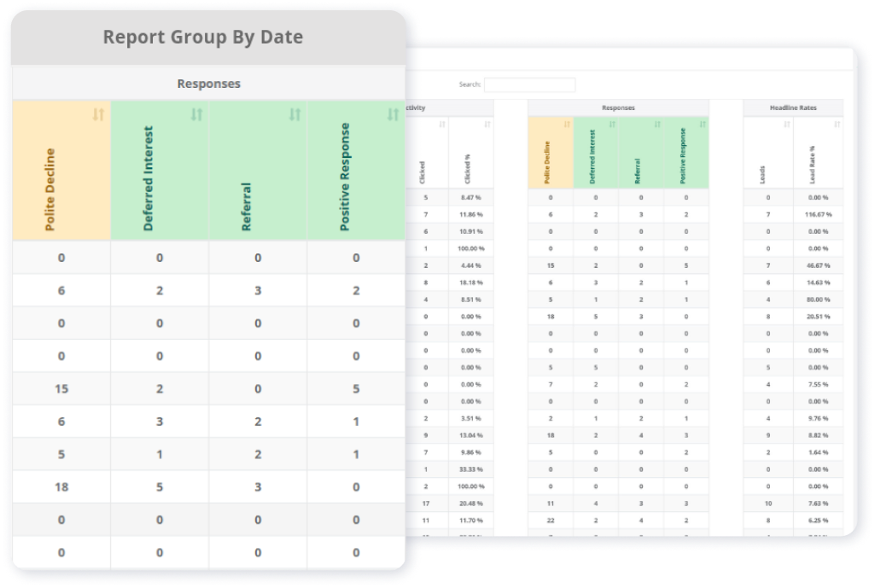The image size is (875, 588).
Task: Click the 6.25 % lead rate cell
Action: coord(818,521)
